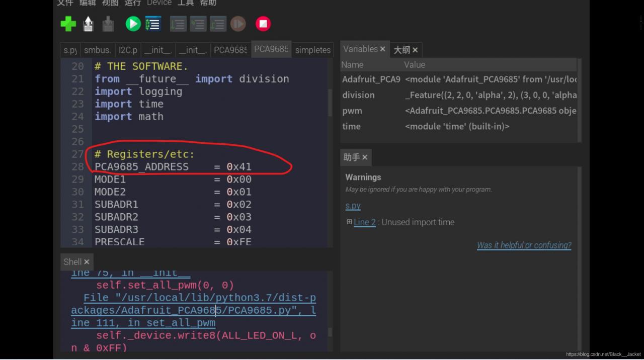Click the green plus New file icon
Image resolution: width=644 pixels, height=360 pixels.
(x=68, y=24)
